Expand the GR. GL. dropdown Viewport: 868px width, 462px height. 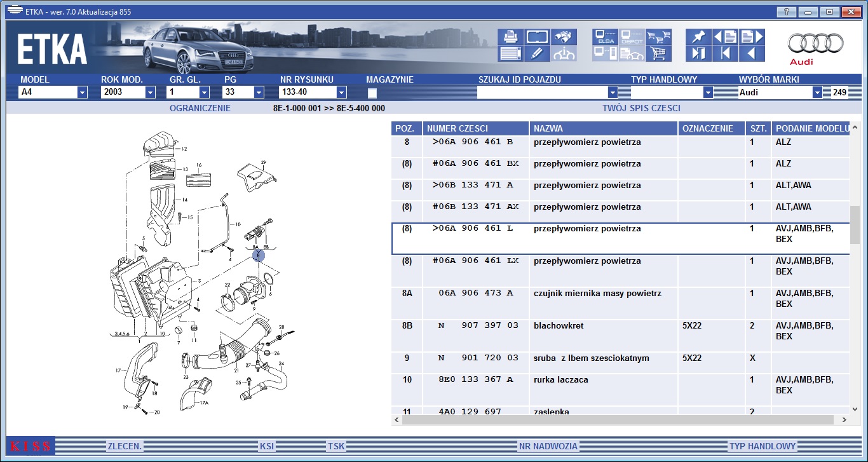tap(204, 92)
